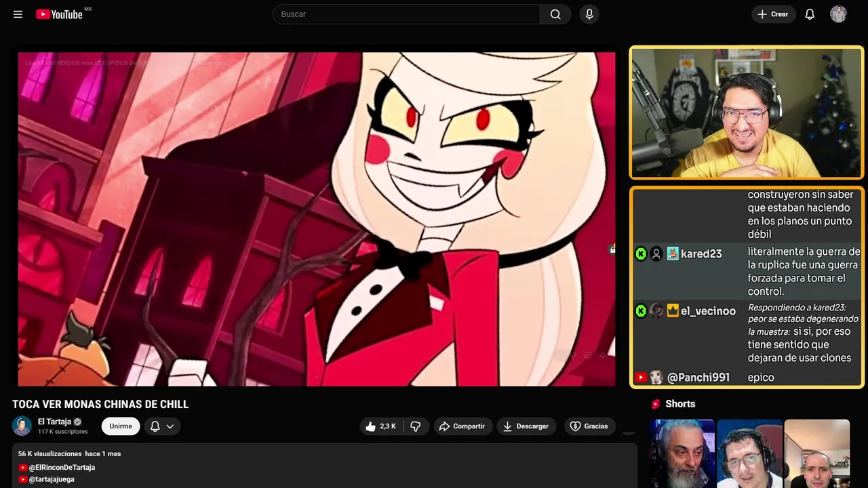Click the title 'TOCA VER MONAS CHINAS DE CHILL'
This screenshot has width=868, height=488.
pos(100,404)
